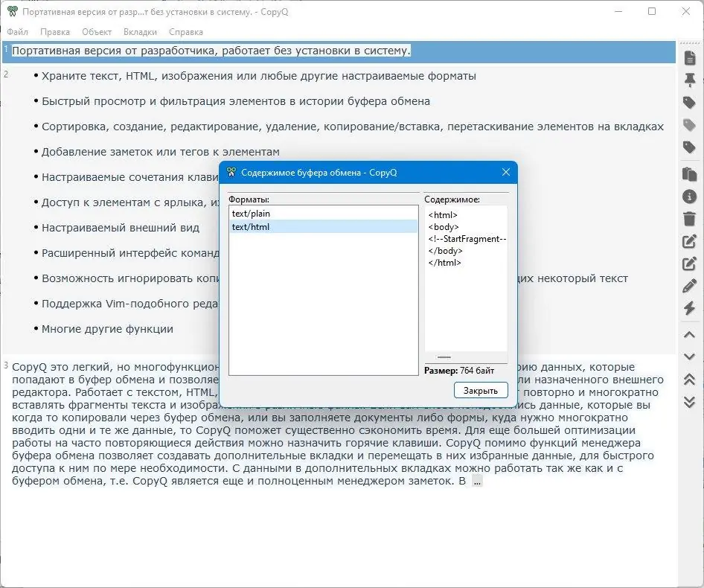Open the Справка menu
704x588 pixels.
coord(186,32)
